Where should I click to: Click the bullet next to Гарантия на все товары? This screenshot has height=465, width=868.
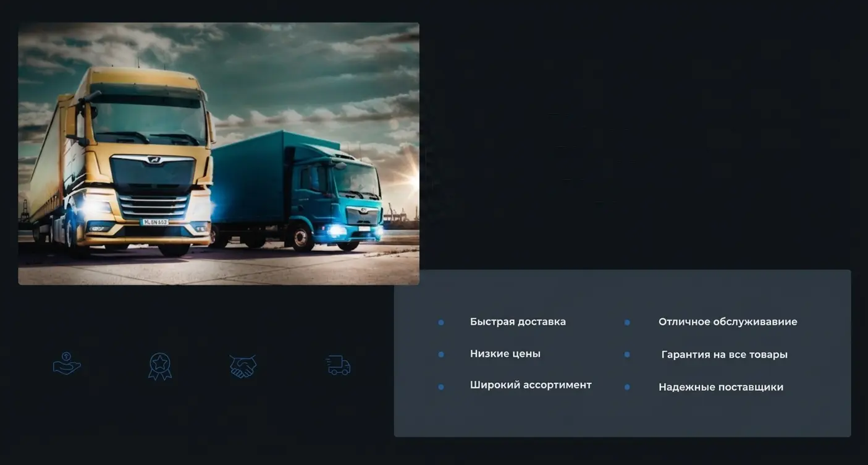point(627,354)
